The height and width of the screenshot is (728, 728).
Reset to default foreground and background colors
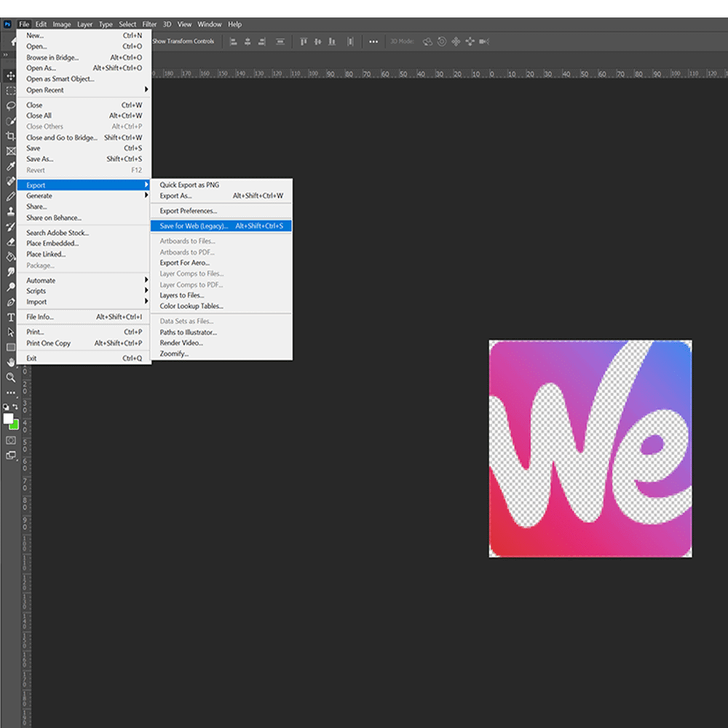[x=6, y=407]
